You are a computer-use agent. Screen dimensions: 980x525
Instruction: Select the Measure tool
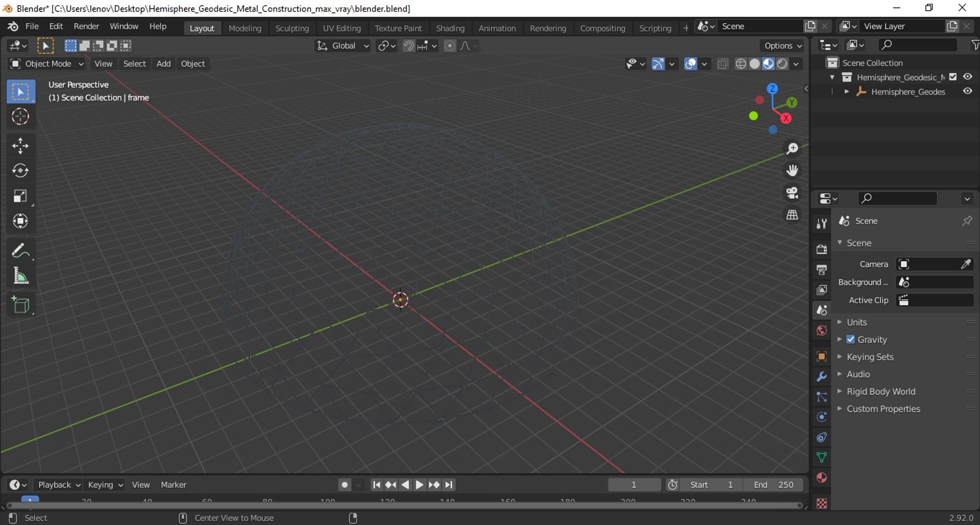coord(20,276)
